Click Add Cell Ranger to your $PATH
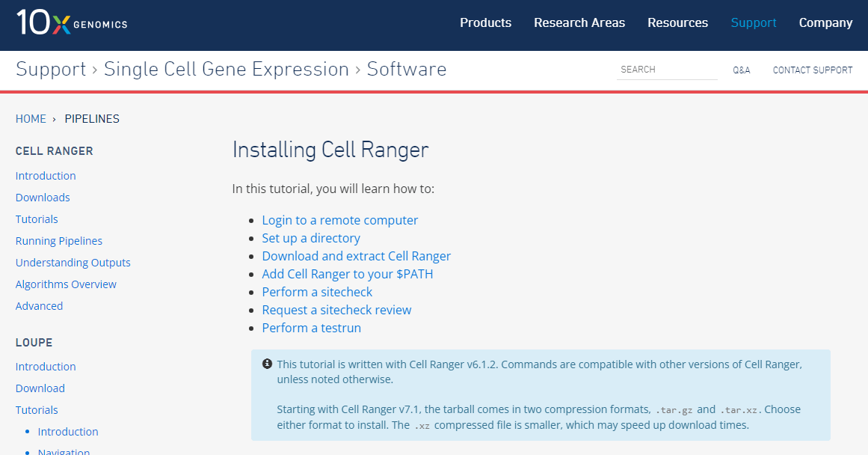868x455 pixels. [347, 274]
